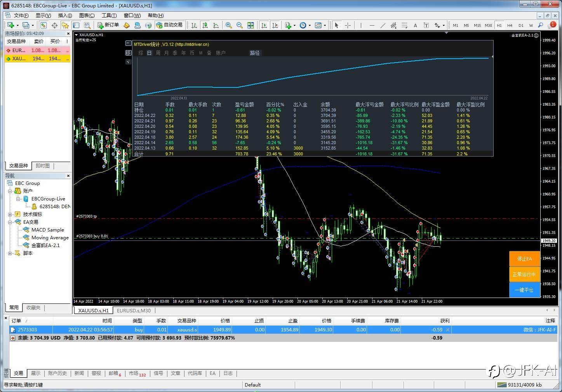Collapse the 账户 tree node
This screenshot has width=562, height=392.
10,191
